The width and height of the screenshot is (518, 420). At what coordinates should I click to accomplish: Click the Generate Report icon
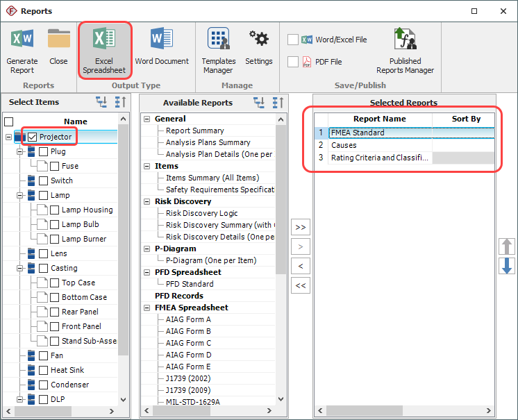click(22, 39)
